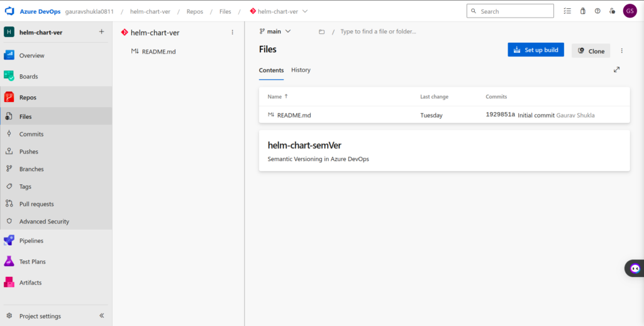Switch to the Contents tab
Viewport: 644px width, 326px height.
[x=271, y=70]
